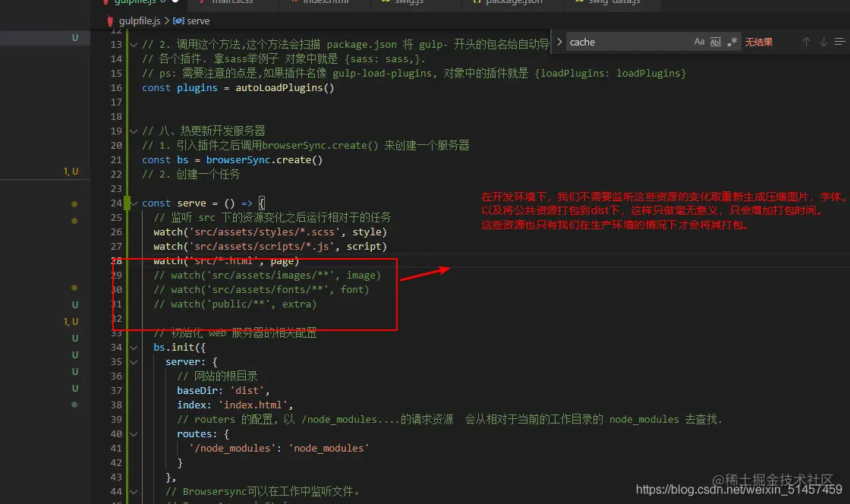
Task: Expand the replace row in find widget
Action: click(x=559, y=42)
